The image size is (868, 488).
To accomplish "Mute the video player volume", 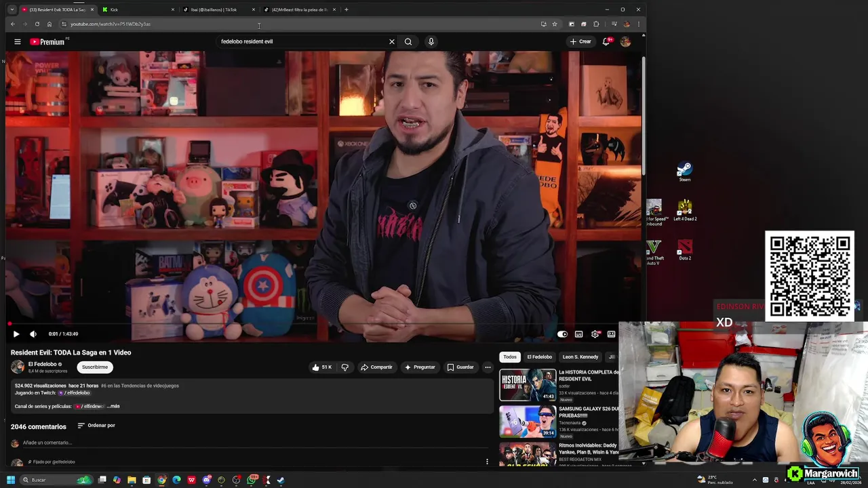I will (33, 334).
